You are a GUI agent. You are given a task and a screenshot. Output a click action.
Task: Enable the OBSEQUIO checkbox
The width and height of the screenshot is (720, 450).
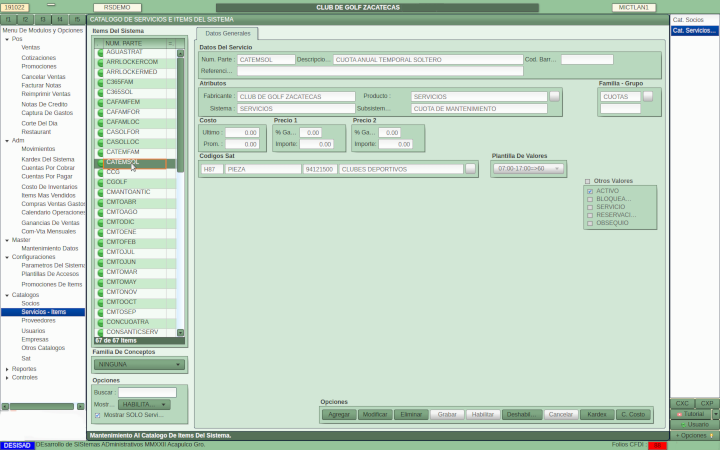pyautogui.click(x=590, y=222)
